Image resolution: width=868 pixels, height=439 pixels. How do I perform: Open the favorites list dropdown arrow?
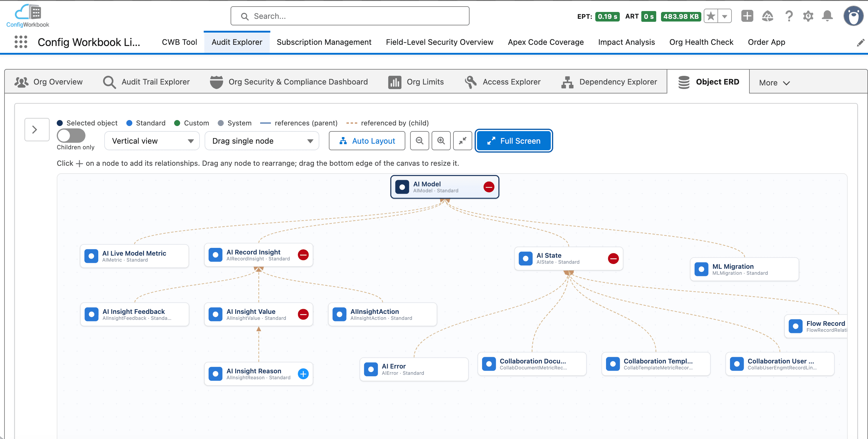click(724, 16)
